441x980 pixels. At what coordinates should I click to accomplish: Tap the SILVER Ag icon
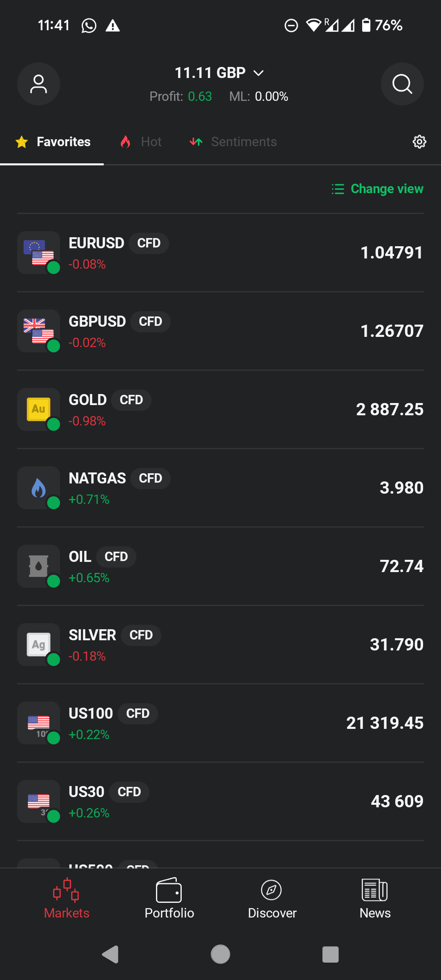coord(38,644)
